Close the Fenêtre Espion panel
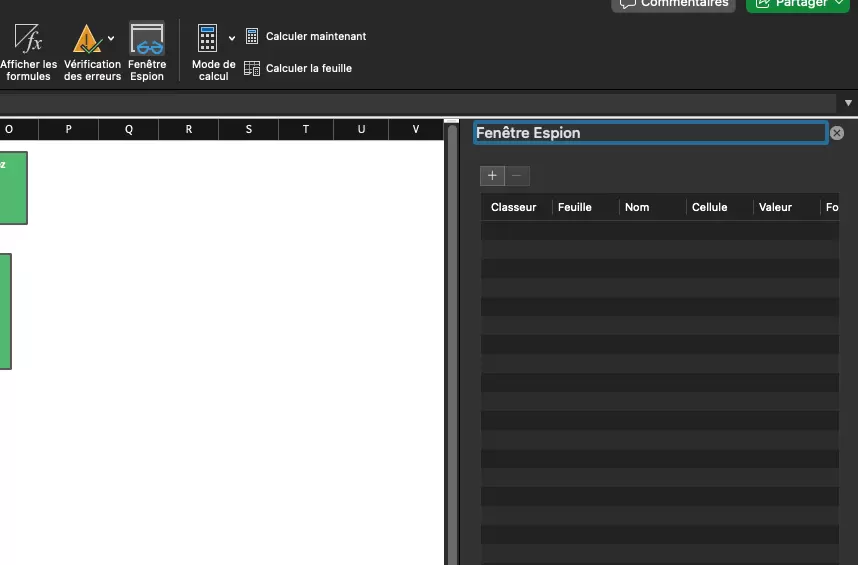 coord(837,133)
